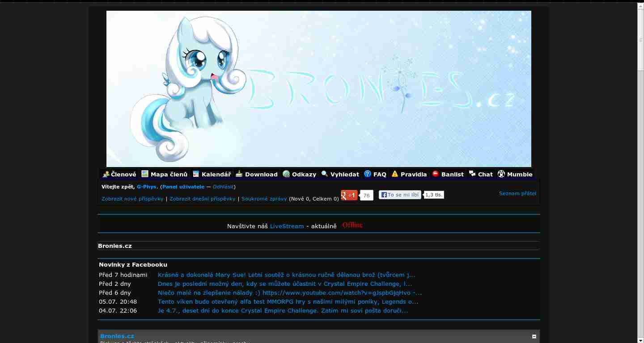Open Odkazy via the globe icon
This screenshot has width=644, height=343.
click(x=286, y=174)
